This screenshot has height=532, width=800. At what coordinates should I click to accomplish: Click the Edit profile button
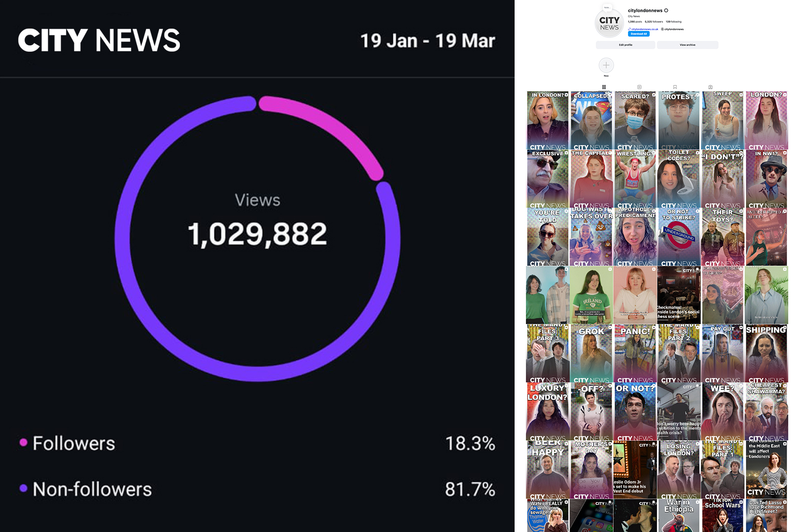click(x=625, y=45)
